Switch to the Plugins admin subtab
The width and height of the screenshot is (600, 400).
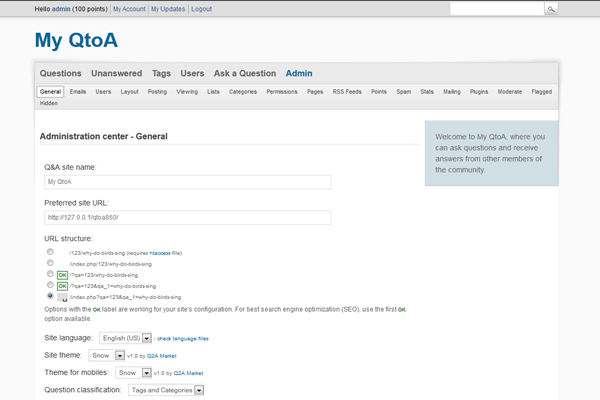tap(478, 92)
